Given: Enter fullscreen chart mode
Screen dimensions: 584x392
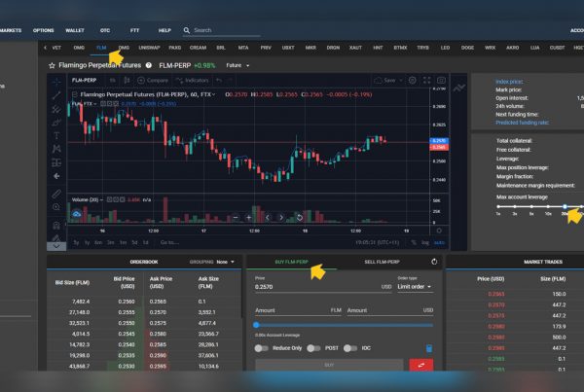Looking at the screenshot, I should 427,80.
